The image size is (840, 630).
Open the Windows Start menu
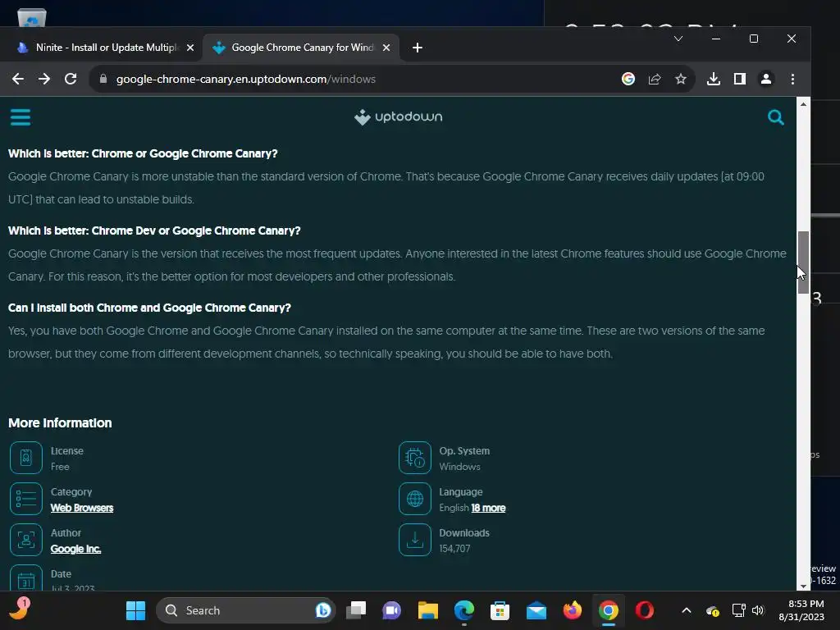tap(135, 610)
